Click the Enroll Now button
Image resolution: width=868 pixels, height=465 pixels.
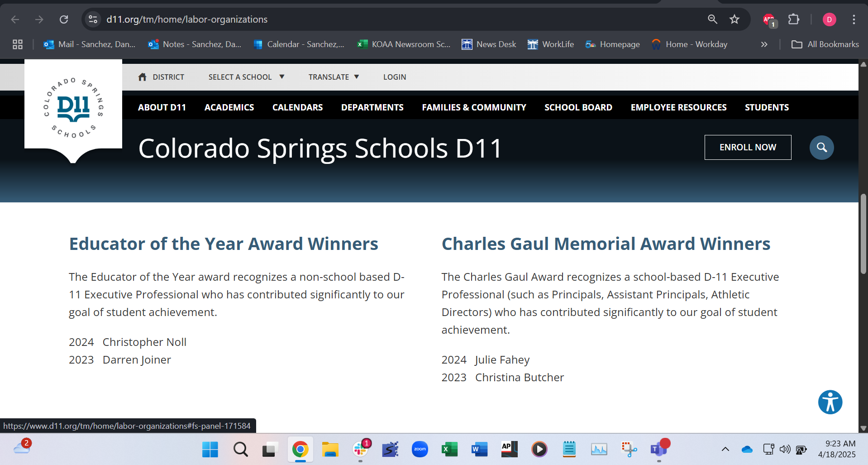748,148
